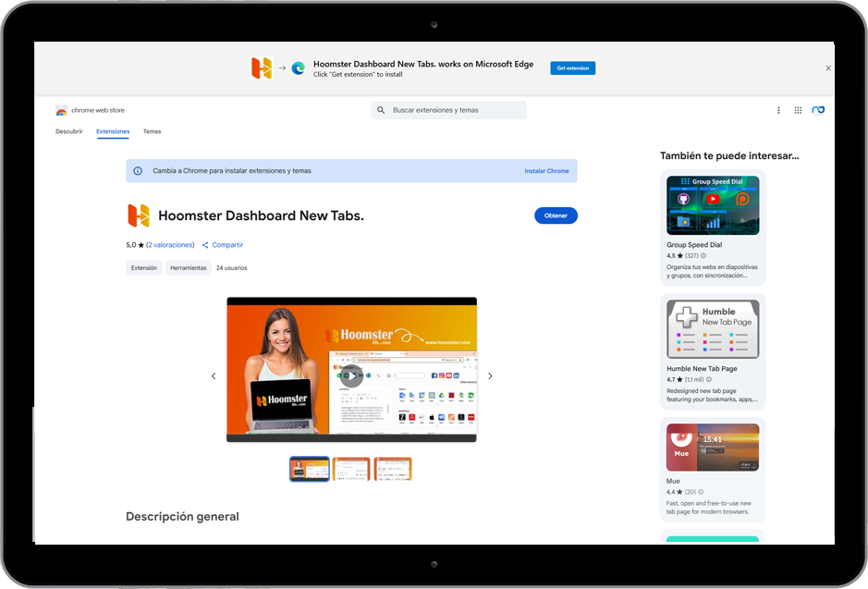Click the Hoomster Dashboard New Tabs. heading
The height and width of the screenshot is (589, 868).
click(x=262, y=215)
